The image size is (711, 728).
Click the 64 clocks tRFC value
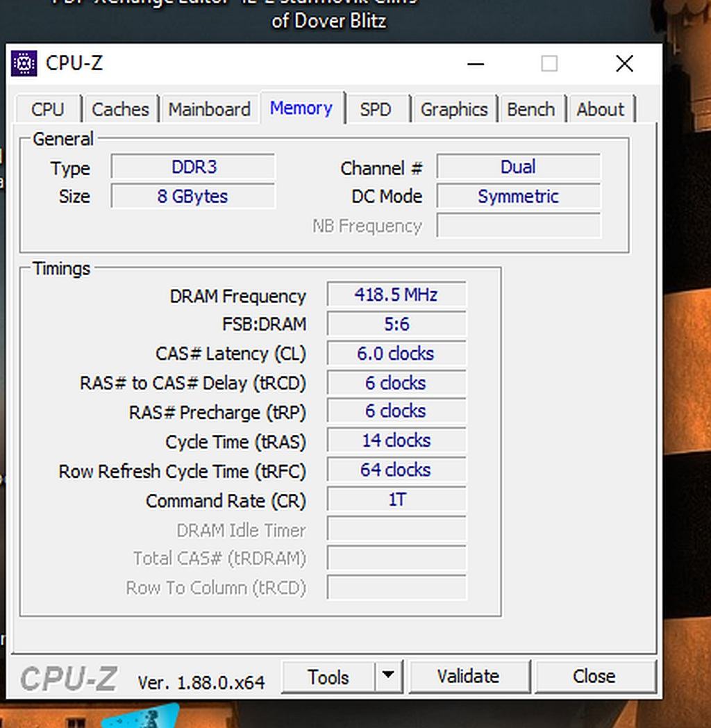tap(396, 470)
